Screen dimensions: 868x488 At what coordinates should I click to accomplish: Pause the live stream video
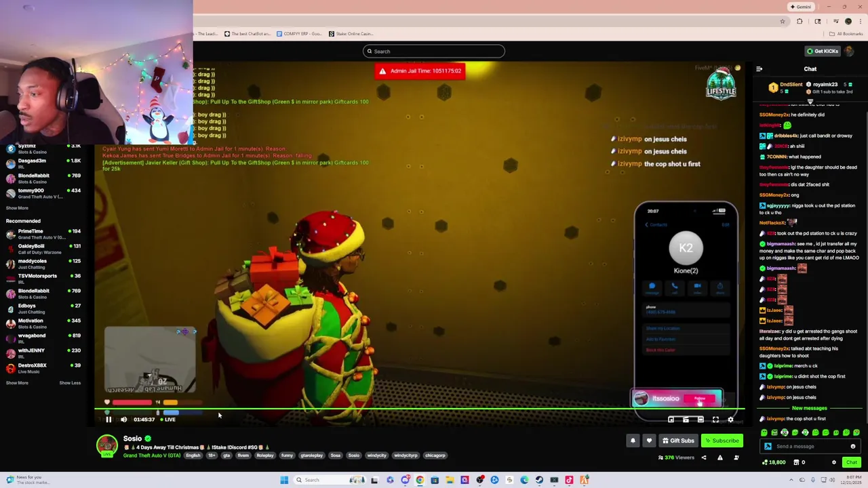108,420
